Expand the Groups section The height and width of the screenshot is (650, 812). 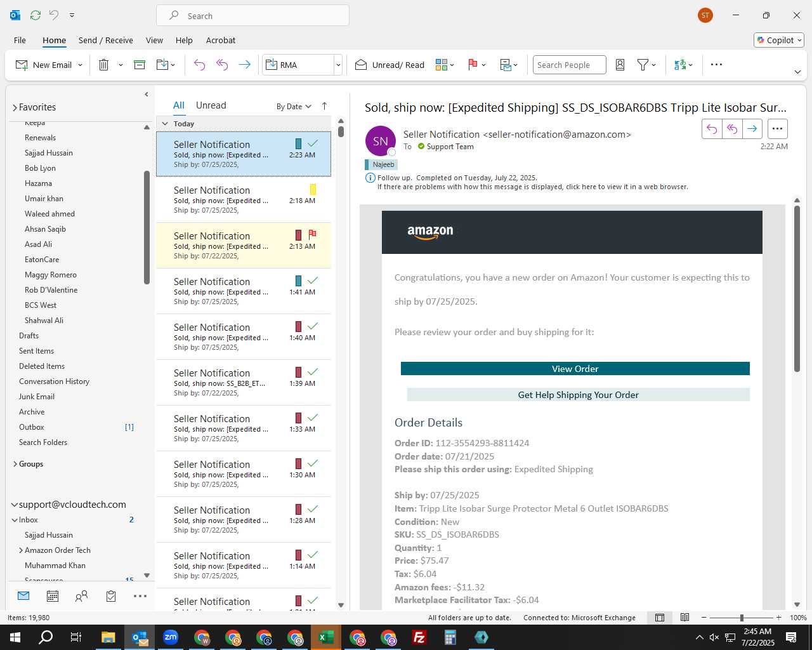tap(15, 464)
